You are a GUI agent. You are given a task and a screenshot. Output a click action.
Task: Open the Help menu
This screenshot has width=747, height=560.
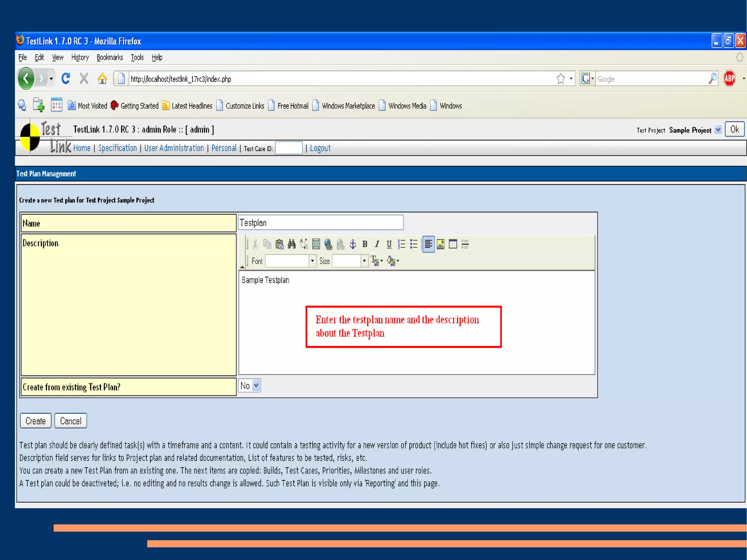(x=157, y=57)
